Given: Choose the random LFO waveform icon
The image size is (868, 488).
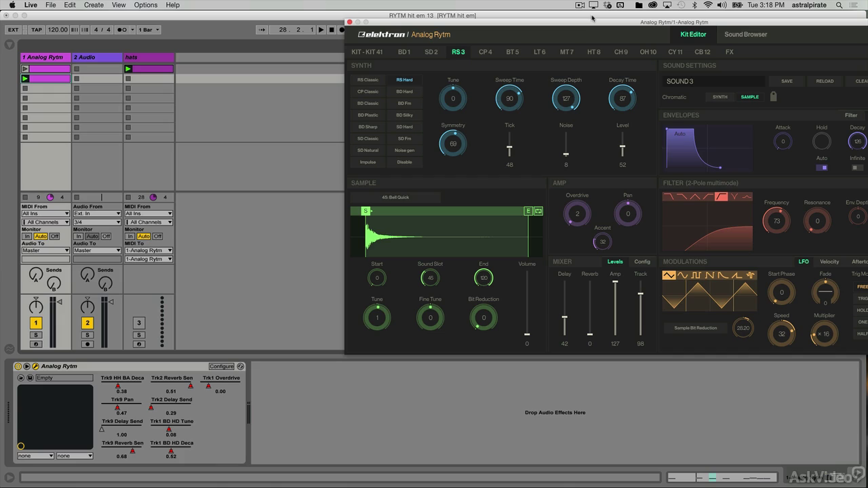Looking at the screenshot, I should [x=750, y=275].
